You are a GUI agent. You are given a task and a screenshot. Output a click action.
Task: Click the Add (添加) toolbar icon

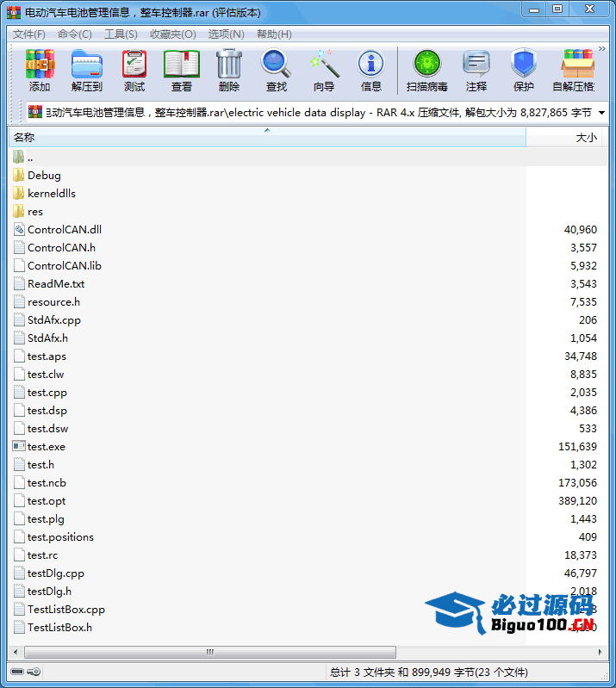[x=40, y=71]
